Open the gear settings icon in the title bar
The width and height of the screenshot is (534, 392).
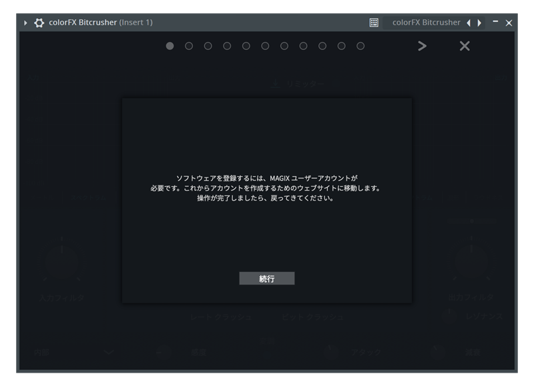pyautogui.click(x=39, y=23)
